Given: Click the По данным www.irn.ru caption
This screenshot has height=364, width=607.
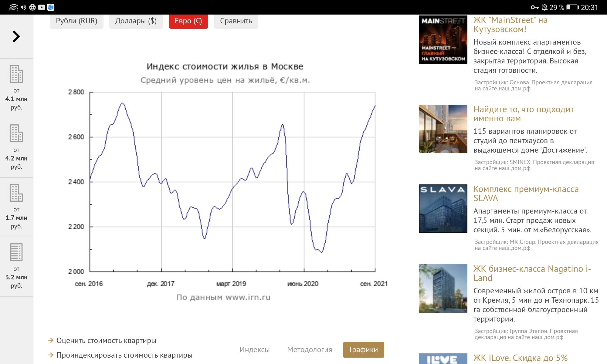Looking at the screenshot, I should pos(223,297).
